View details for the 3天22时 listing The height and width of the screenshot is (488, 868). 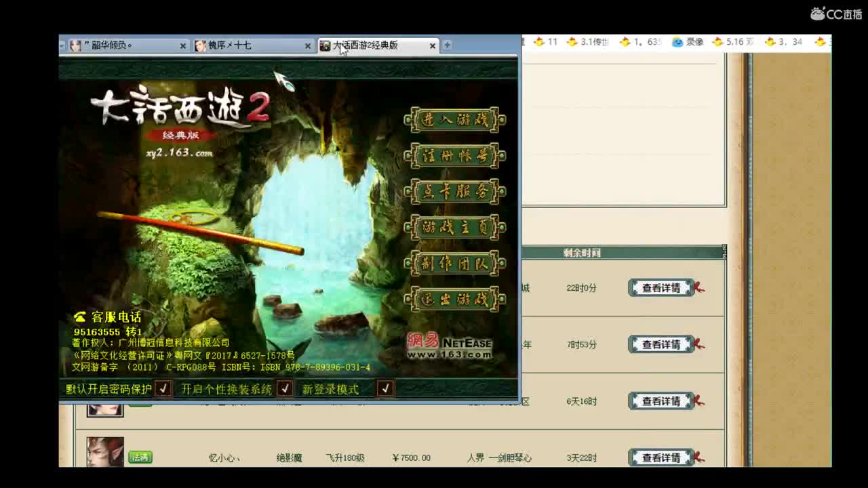[661, 457]
